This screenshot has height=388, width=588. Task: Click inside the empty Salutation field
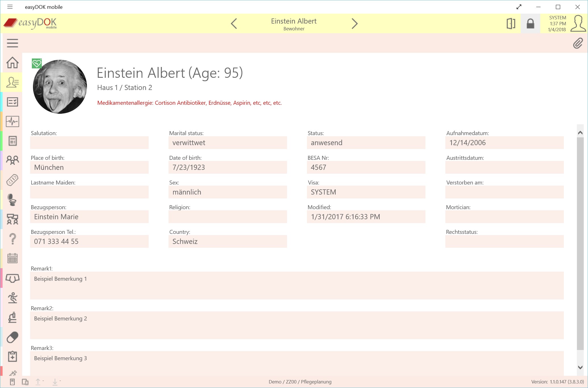click(x=89, y=142)
